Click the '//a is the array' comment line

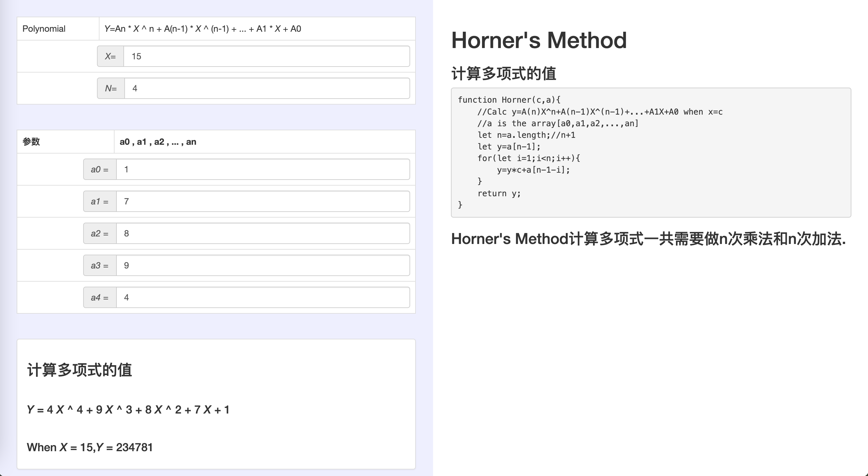pyautogui.click(x=558, y=123)
